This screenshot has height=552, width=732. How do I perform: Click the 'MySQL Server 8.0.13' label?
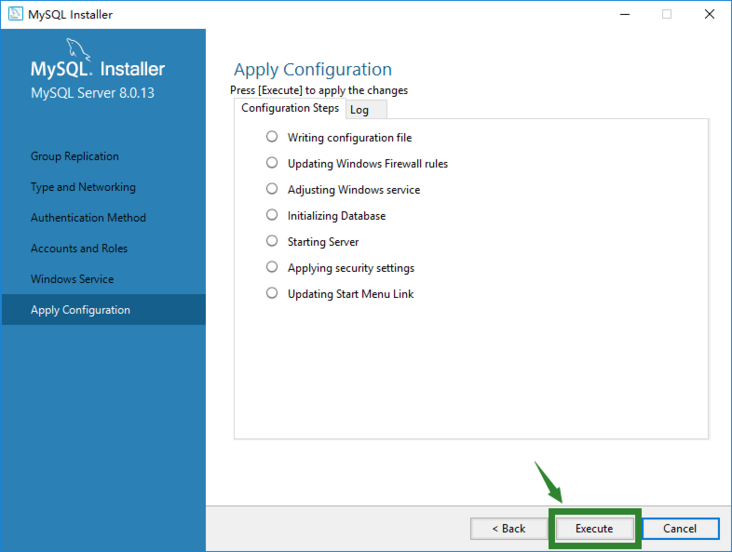click(x=92, y=93)
